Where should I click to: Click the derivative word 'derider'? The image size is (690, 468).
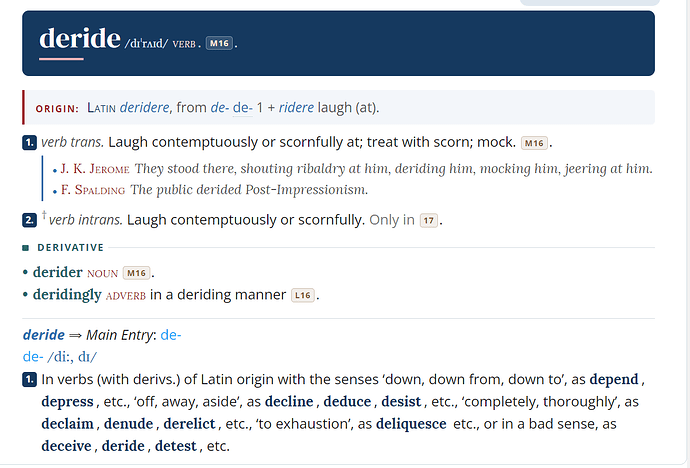[x=58, y=272]
